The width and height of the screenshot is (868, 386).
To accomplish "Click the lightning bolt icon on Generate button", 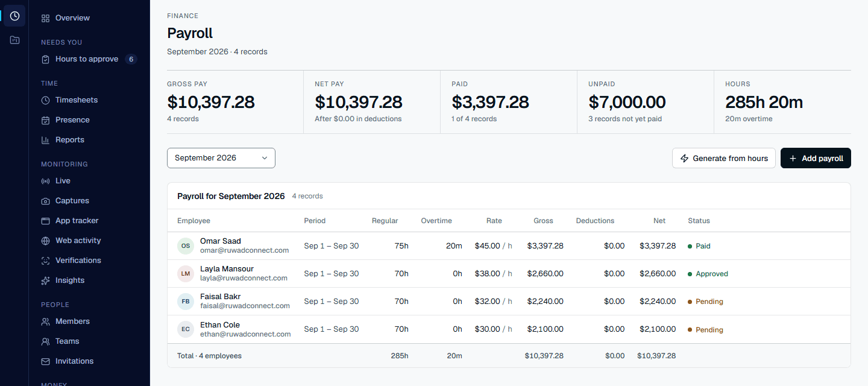I will 684,158.
